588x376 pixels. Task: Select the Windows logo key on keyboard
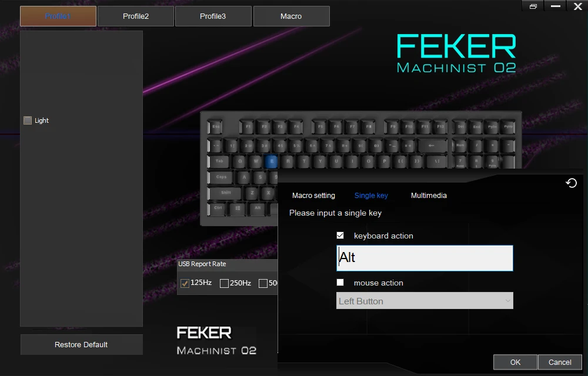click(238, 208)
